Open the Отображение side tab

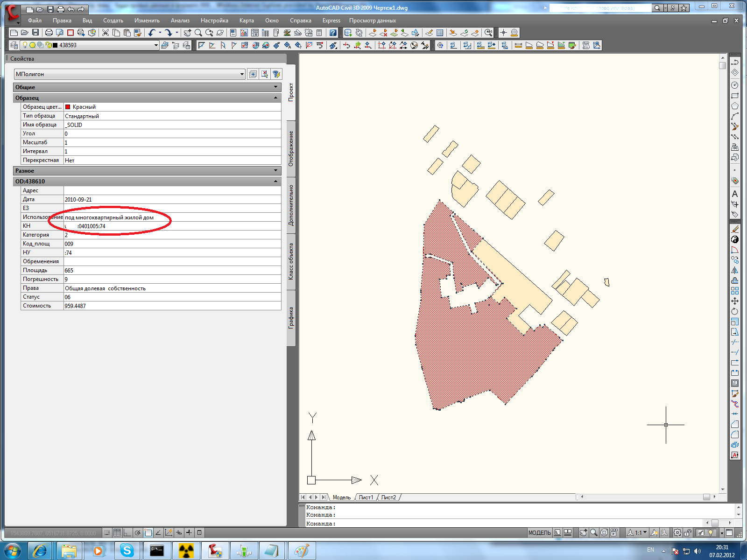click(291, 148)
